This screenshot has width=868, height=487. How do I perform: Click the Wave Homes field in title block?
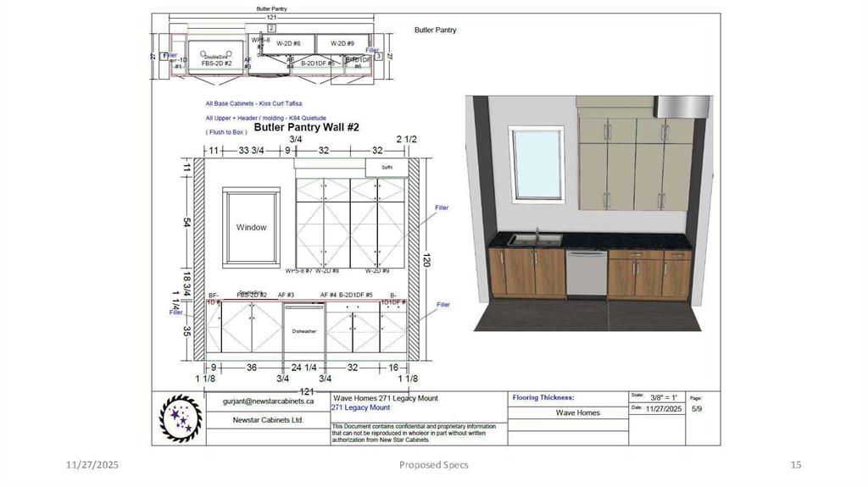[x=577, y=413]
